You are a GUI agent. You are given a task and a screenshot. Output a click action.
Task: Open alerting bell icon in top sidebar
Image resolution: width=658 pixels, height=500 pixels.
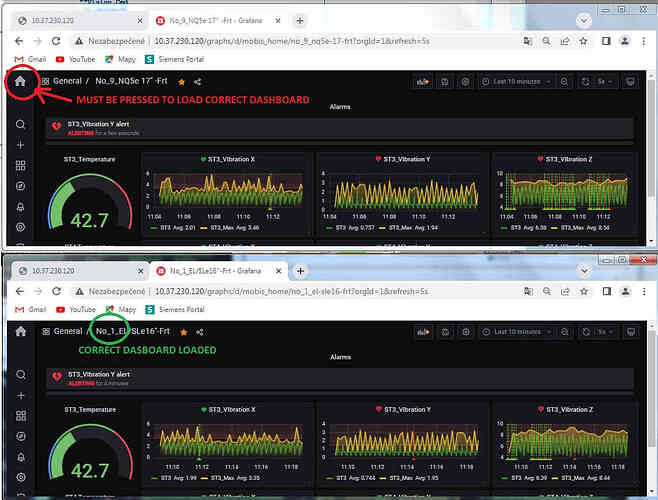click(20, 207)
